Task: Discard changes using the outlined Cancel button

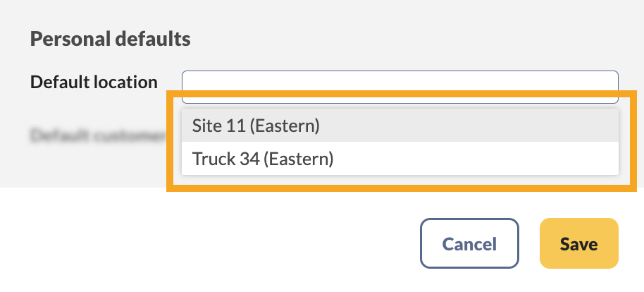Action: (x=469, y=244)
